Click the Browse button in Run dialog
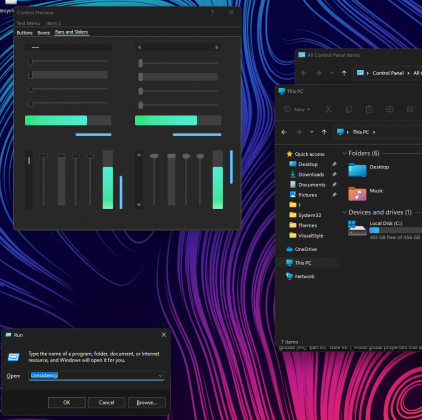422x420 pixels. [x=147, y=402]
